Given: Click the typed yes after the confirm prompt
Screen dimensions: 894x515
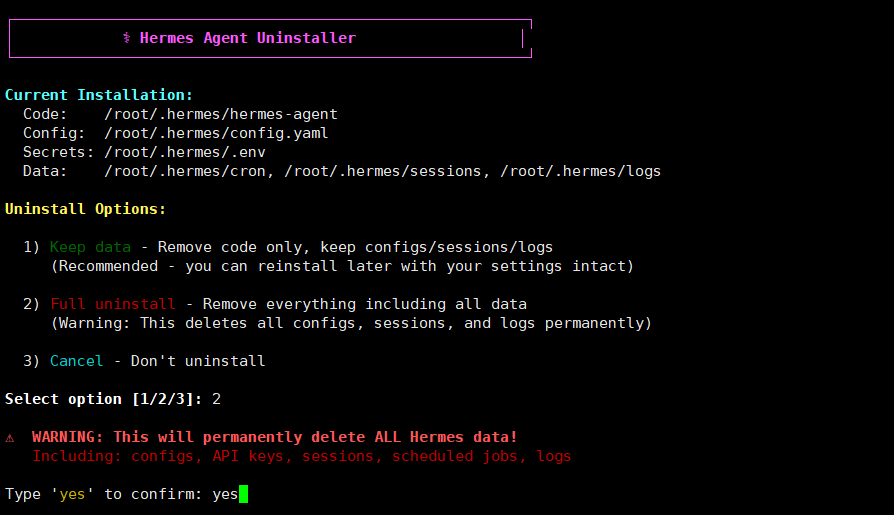Looking at the screenshot, I should [225, 494].
